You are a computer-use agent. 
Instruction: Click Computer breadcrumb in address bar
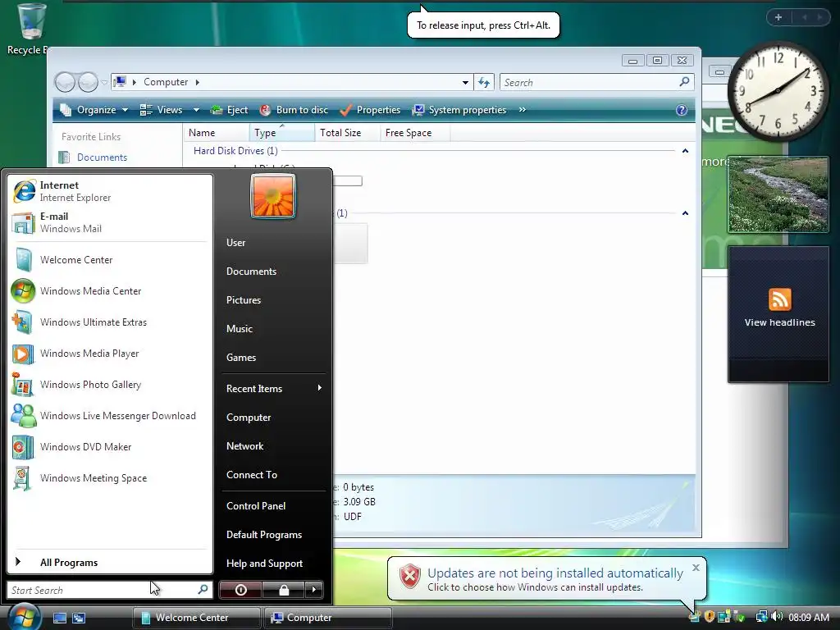pos(166,82)
